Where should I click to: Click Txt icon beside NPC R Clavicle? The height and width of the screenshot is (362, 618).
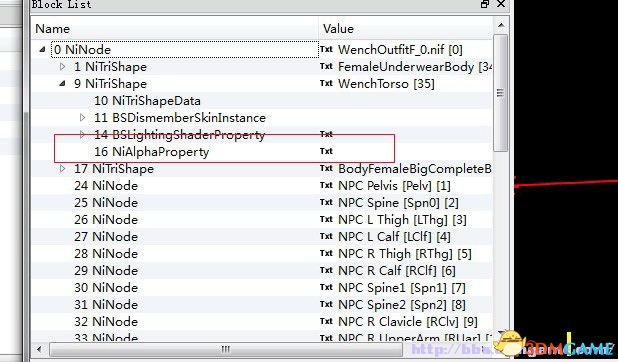click(x=326, y=321)
